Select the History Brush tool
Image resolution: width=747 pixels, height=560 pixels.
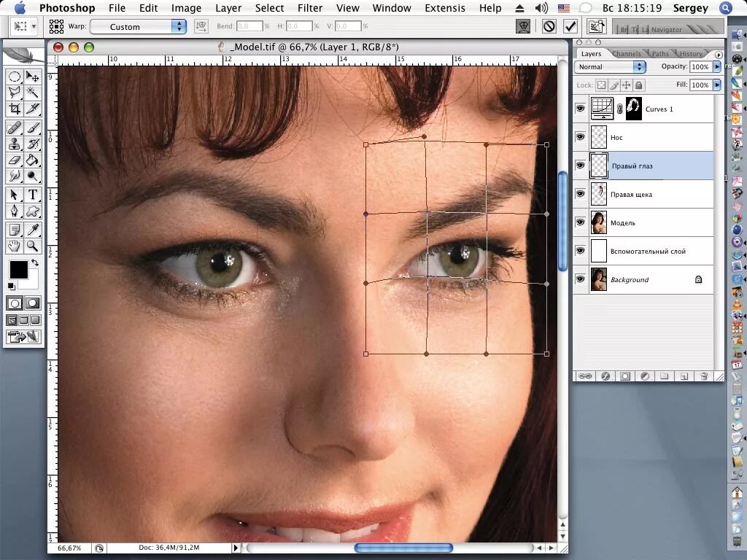coord(32,144)
